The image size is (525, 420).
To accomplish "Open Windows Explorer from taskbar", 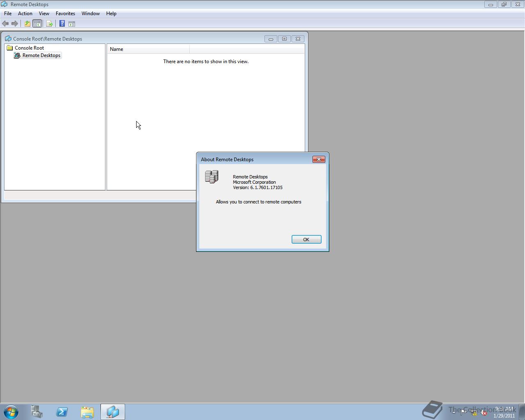I will [87, 412].
